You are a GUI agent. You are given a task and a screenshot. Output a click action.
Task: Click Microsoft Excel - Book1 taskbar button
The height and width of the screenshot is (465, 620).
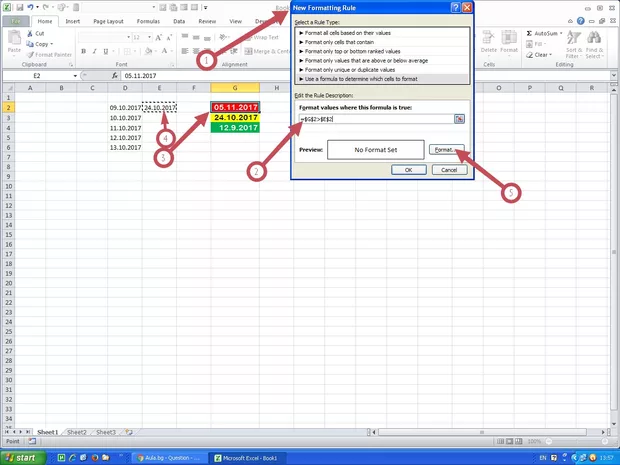click(x=246, y=458)
